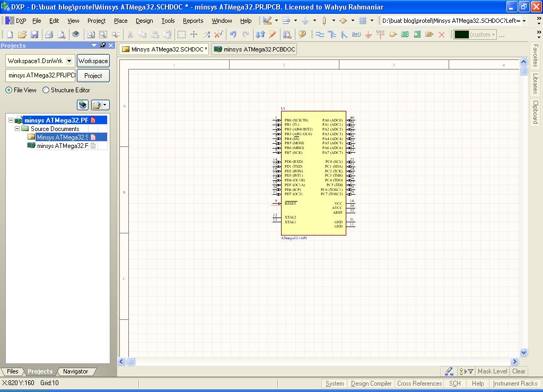Place port D1 icon
Image resolution: width=543 pixels, height=392 pixels.
point(430,34)
